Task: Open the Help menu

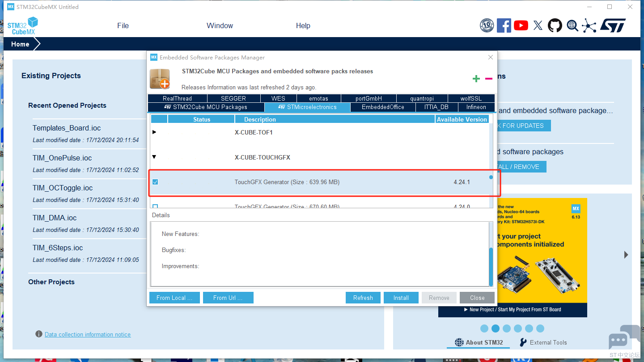Action: click(x=303, y=26)
